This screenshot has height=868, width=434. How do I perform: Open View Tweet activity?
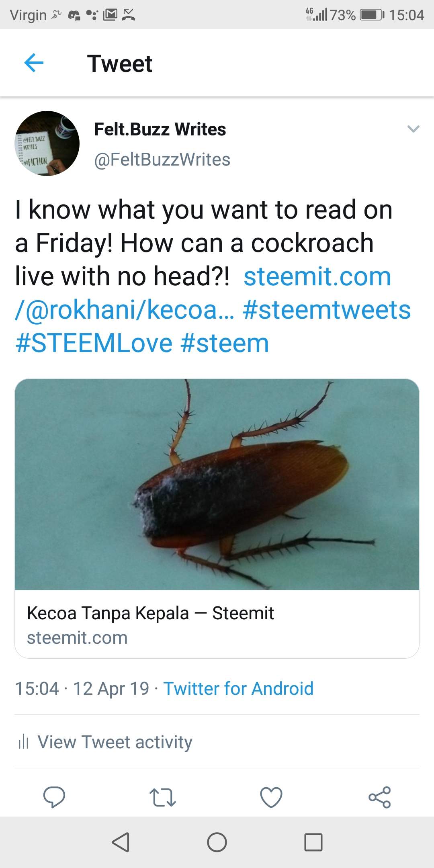point(115,742)
